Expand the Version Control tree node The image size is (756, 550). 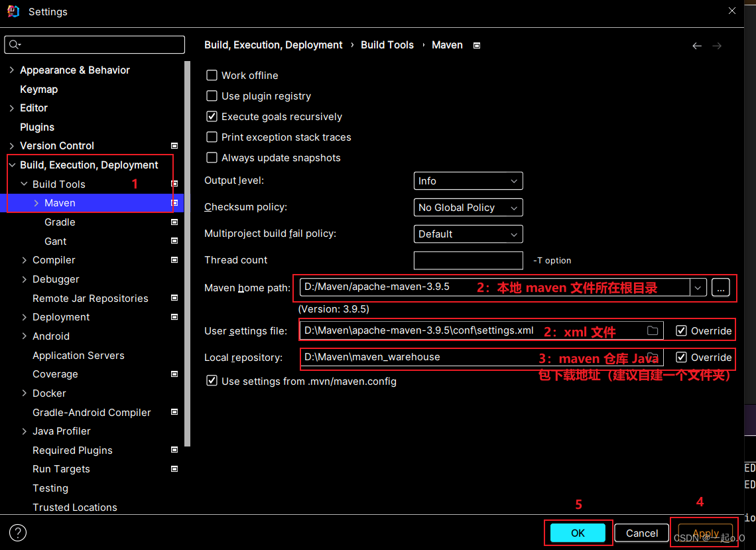click(11, 146)
